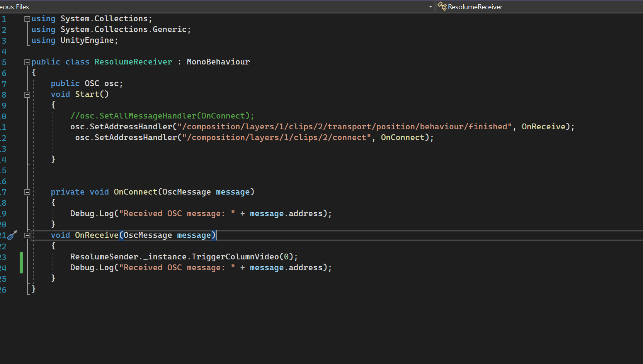
Task: Collapse the Start method body
Action: [x=27, y=95]
